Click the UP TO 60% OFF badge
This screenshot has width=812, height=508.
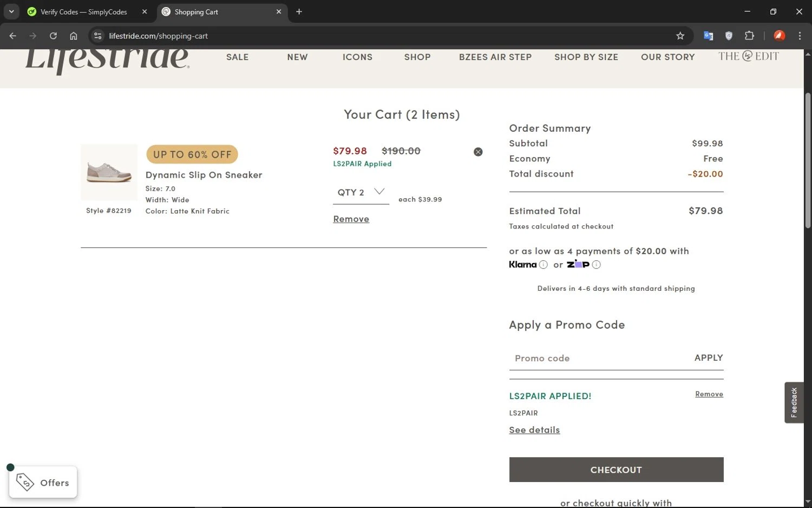coord(192,154)
